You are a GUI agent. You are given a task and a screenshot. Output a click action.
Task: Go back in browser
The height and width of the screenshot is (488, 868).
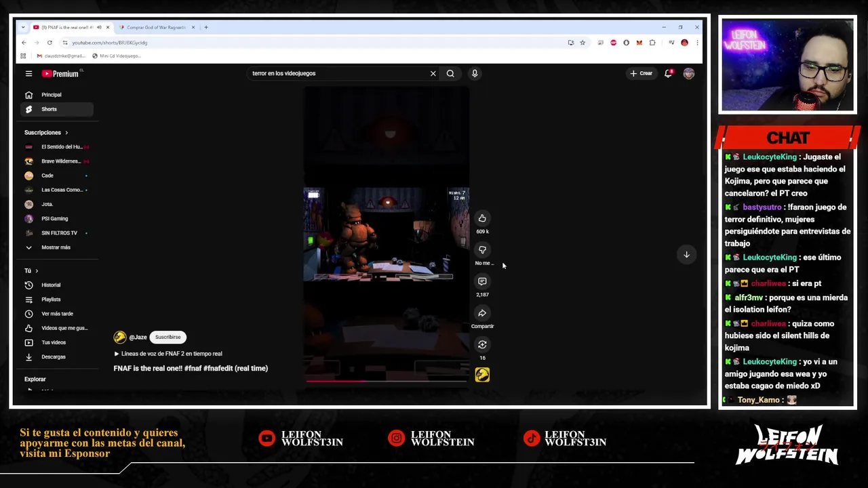pos(24,43)
